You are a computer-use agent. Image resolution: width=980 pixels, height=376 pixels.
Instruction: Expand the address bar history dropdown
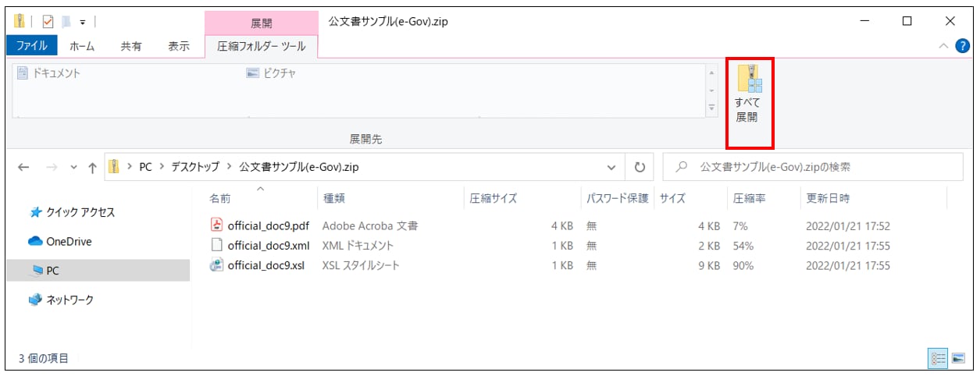click(x=611, y=167)
